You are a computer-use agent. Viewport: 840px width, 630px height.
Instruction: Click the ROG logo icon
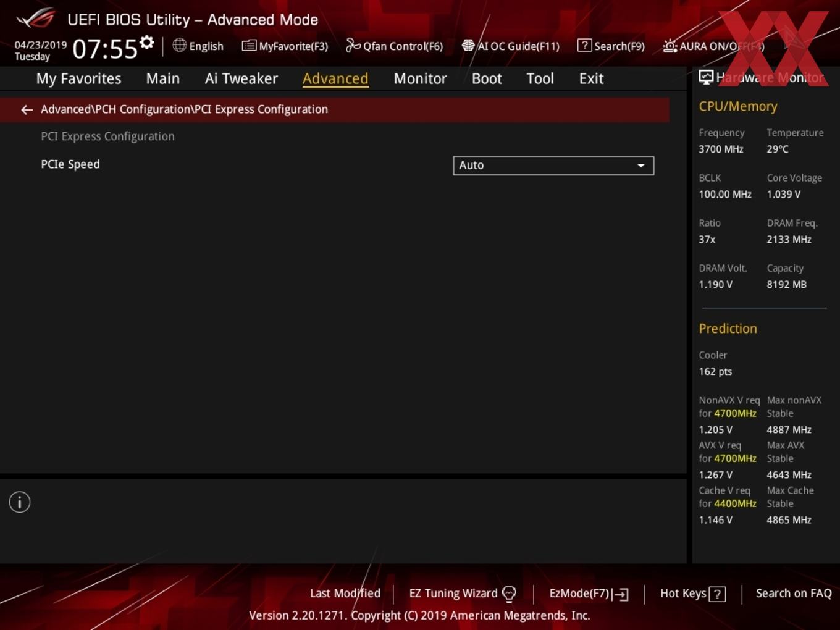pos(36,19)
